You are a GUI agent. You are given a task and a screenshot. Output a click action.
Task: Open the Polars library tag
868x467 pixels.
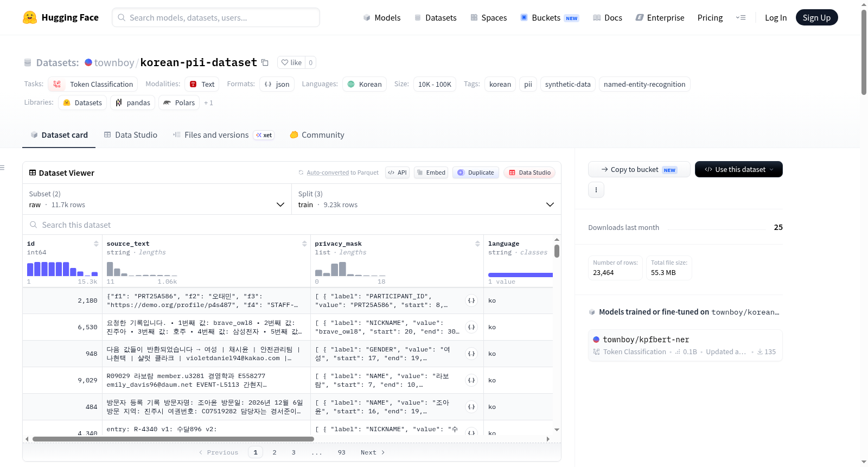(179, 103)
